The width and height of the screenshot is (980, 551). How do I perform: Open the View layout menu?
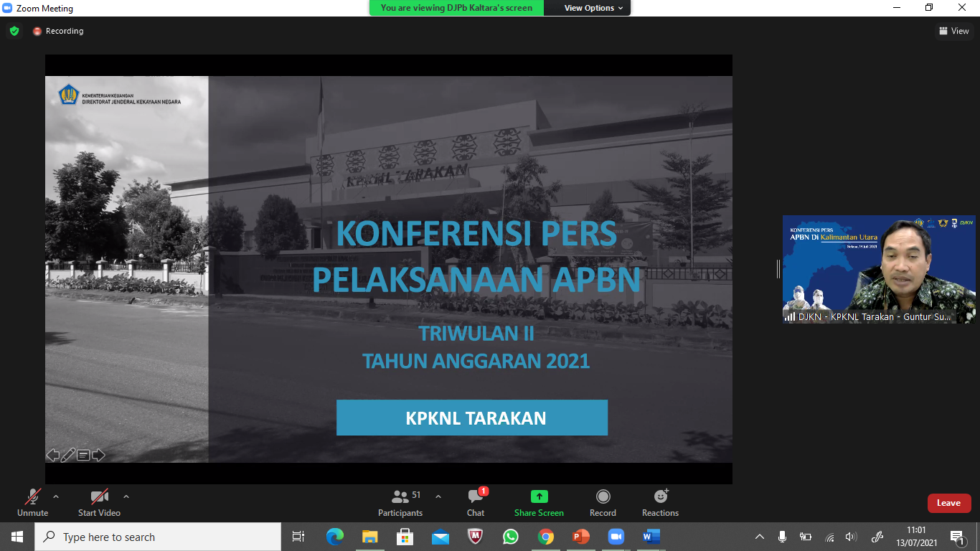click(x=953, y=31)
